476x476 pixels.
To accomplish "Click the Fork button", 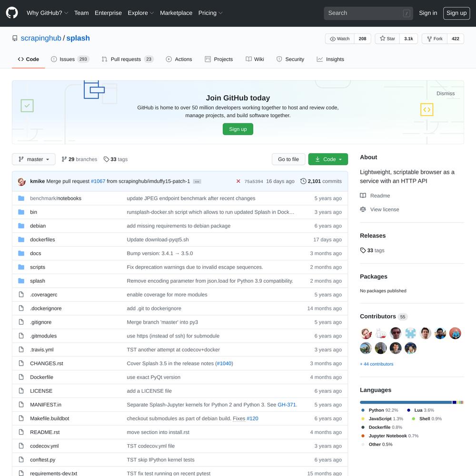I will (x=435, y=39).
